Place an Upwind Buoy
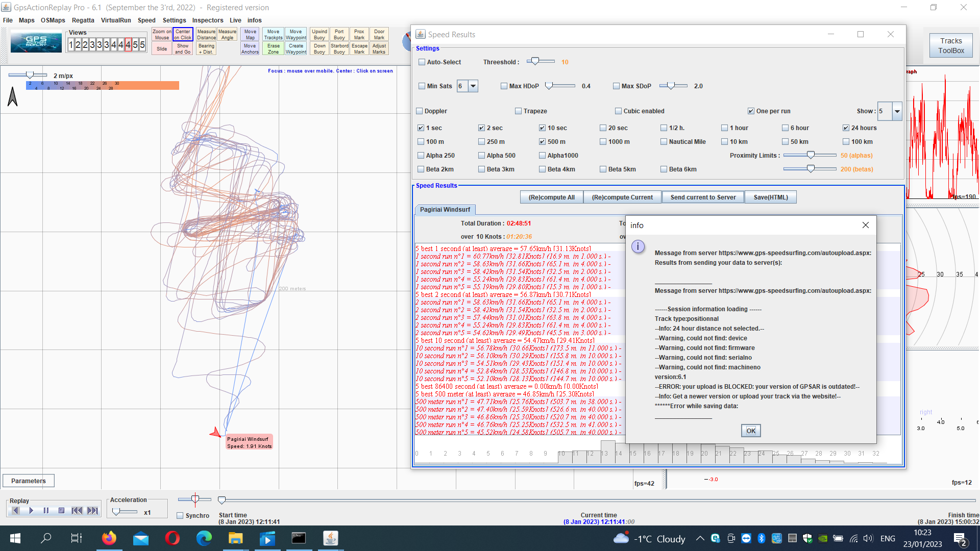 pos(319,34)
